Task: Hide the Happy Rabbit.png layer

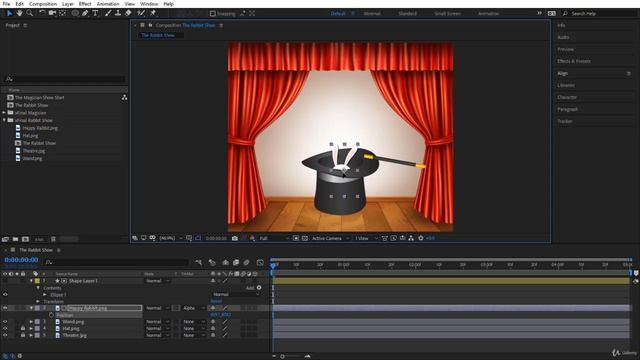Action: point(5,308)
